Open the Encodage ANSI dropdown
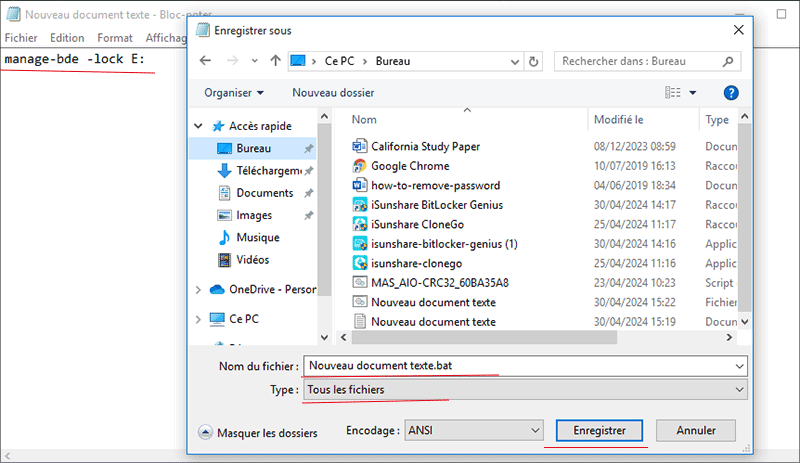 (x=474, y=430)
